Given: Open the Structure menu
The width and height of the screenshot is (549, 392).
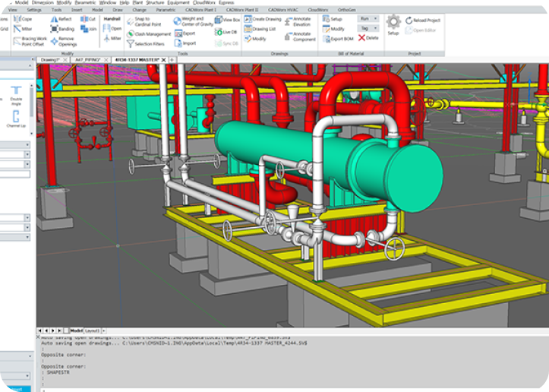Looking at the screenshot, I should [x=155, y=3].
